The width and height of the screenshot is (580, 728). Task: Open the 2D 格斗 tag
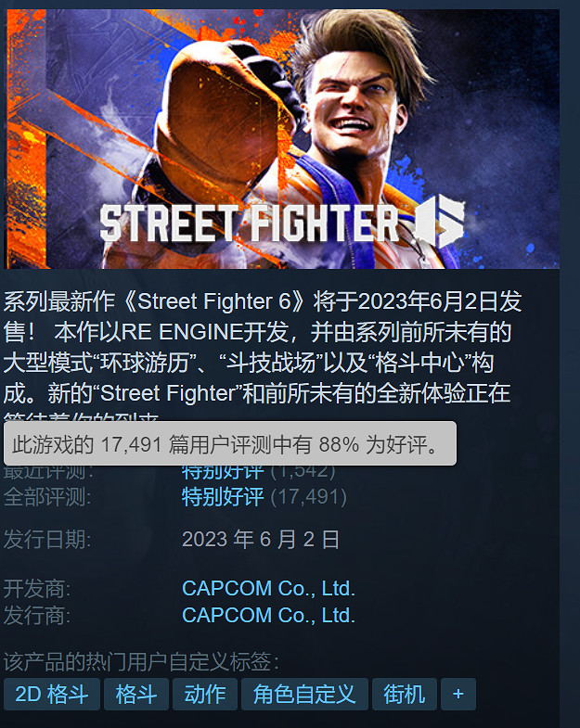52,694
